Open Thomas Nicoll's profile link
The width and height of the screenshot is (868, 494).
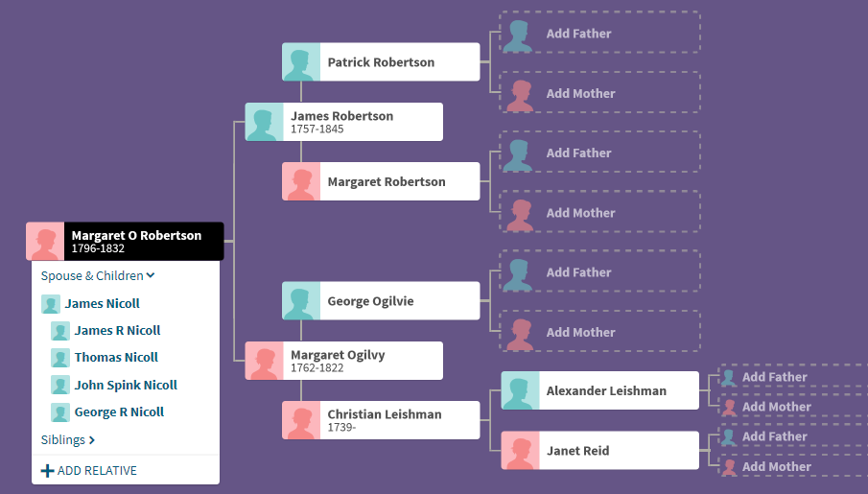[116, 358]
